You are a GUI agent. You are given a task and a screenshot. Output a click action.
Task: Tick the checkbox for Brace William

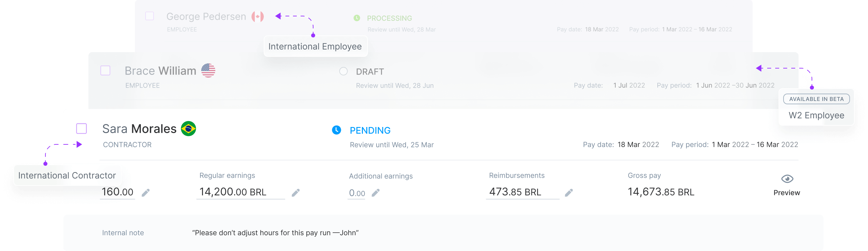coord(105,71)
